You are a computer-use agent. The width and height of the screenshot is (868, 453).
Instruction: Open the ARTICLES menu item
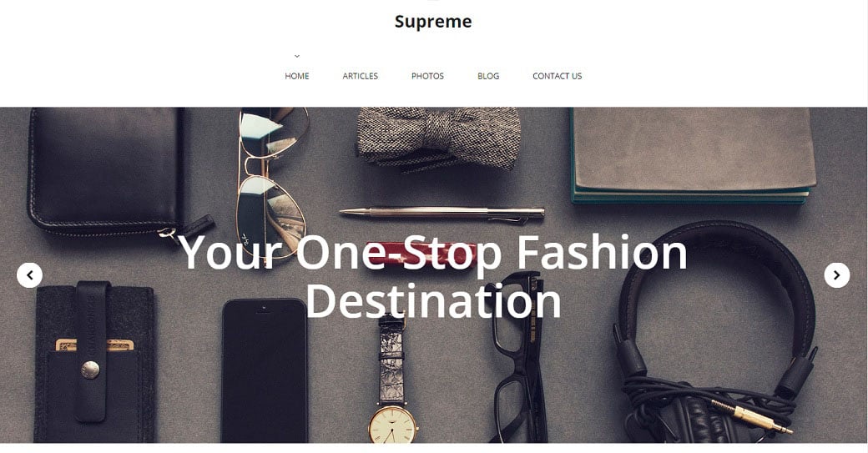[360, 76]
